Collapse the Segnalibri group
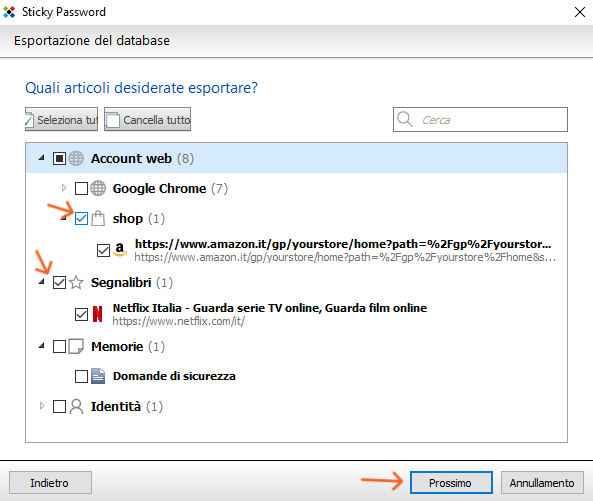Image resolution: width=593 pixels, height=501 pixels. tap(42, 282)
